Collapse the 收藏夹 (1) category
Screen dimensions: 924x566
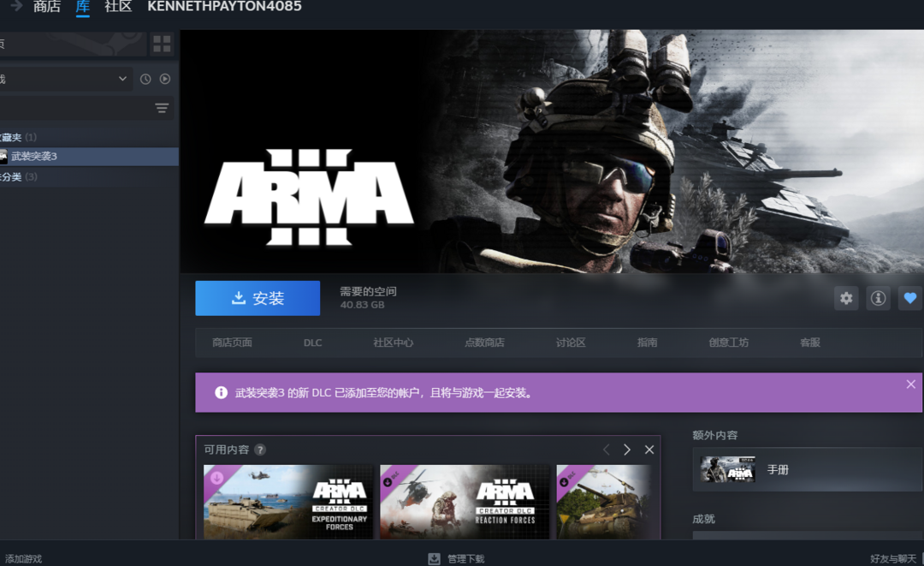click(18, 137)
